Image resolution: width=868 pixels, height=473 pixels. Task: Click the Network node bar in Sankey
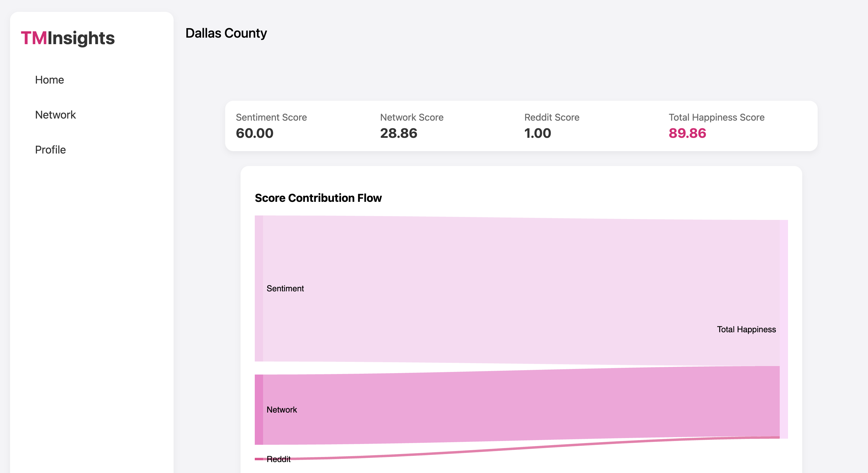pyautogui.click(x=259, y=410)
